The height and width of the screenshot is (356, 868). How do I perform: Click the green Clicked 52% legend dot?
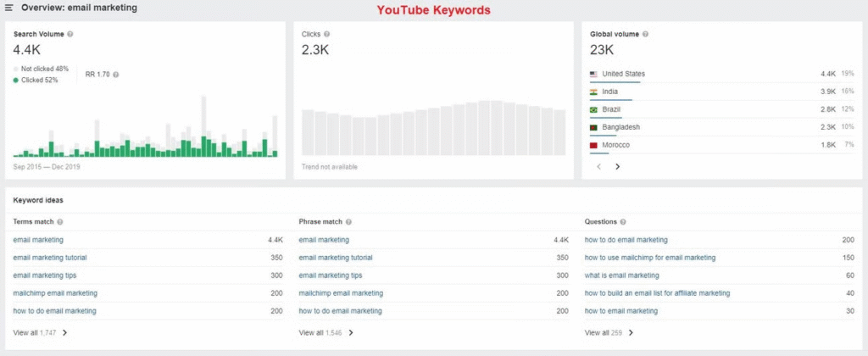[x=16, y=80]
